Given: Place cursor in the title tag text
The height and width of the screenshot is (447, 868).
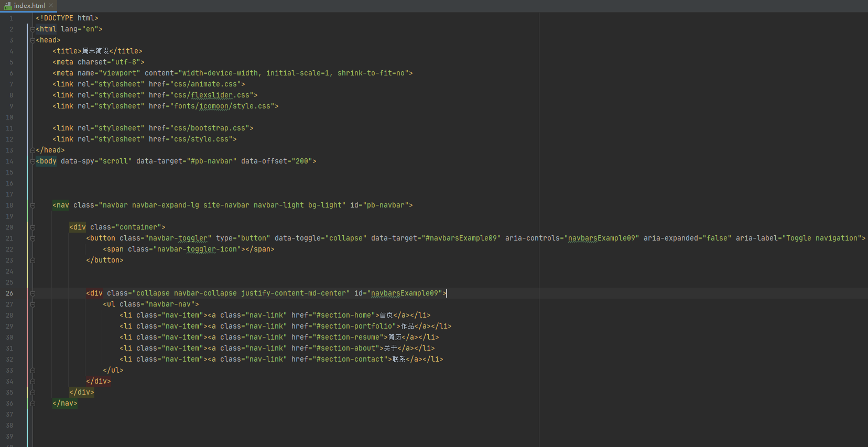Looking at the screenshot, I should (95, 51).
